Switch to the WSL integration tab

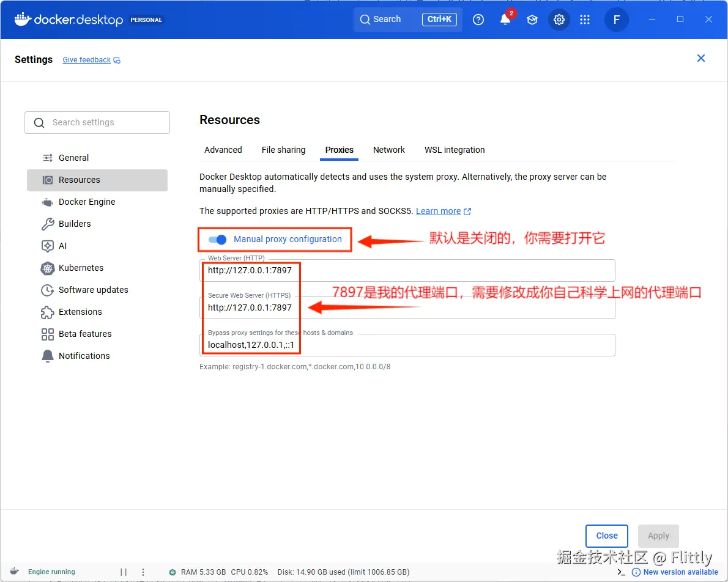coord(455,150)
